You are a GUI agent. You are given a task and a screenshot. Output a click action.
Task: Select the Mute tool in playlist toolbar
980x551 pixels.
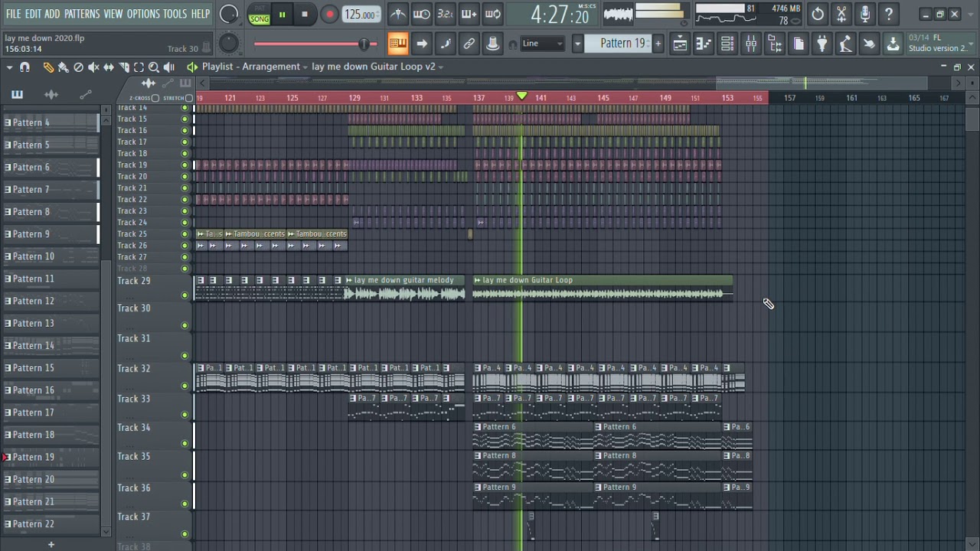(x=93, y=67)
